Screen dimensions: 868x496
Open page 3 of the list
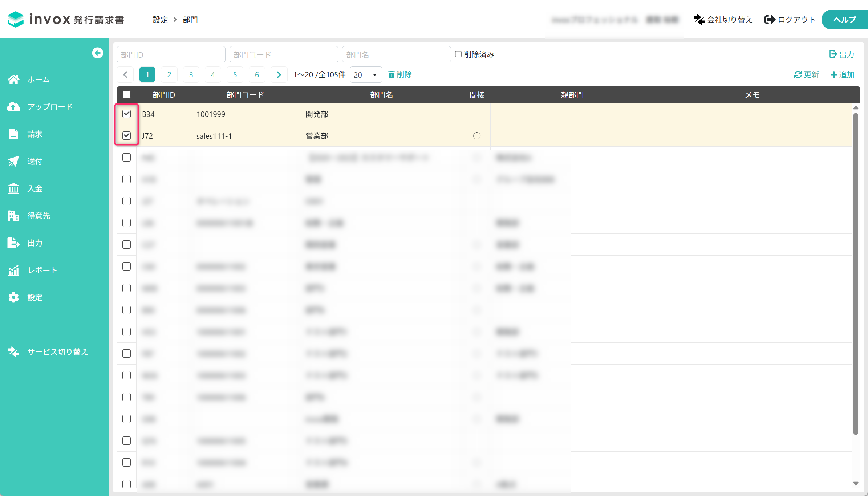click(x=191, y=75)
